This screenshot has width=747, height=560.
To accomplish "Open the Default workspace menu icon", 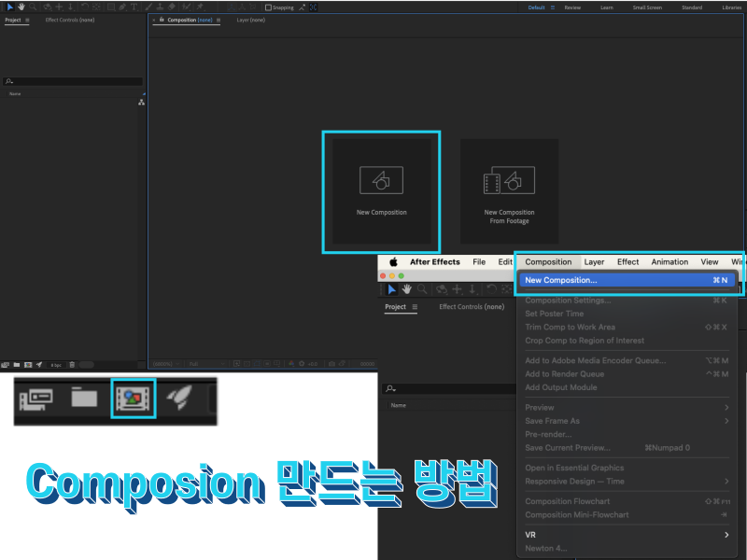I will click(553, 7).
